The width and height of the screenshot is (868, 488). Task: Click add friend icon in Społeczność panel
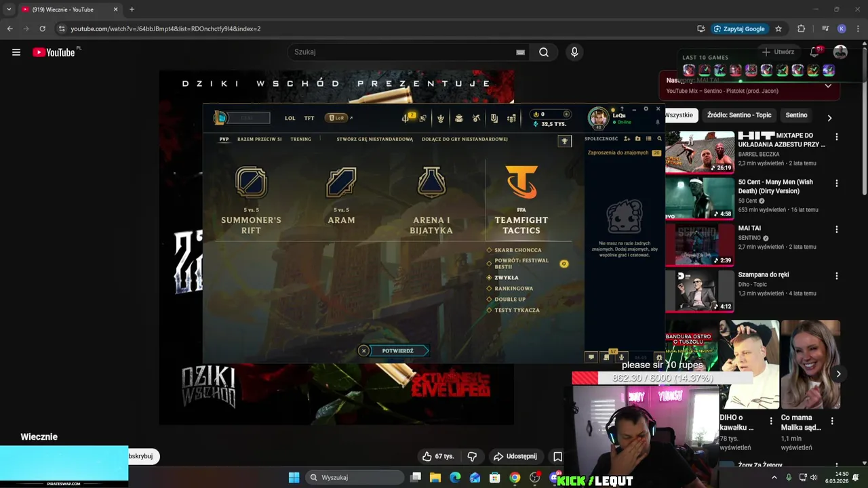(628, 139)
